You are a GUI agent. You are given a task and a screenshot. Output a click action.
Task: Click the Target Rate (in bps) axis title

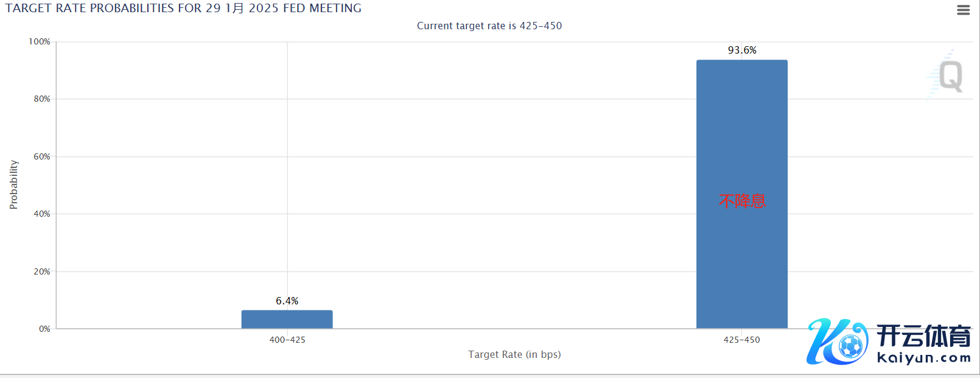[x=514, y=354]
